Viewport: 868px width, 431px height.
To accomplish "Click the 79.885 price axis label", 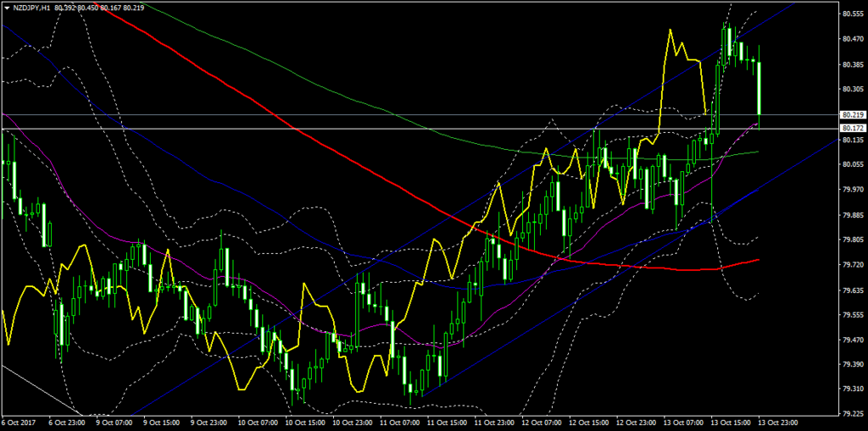I will [x=853, y=215].
